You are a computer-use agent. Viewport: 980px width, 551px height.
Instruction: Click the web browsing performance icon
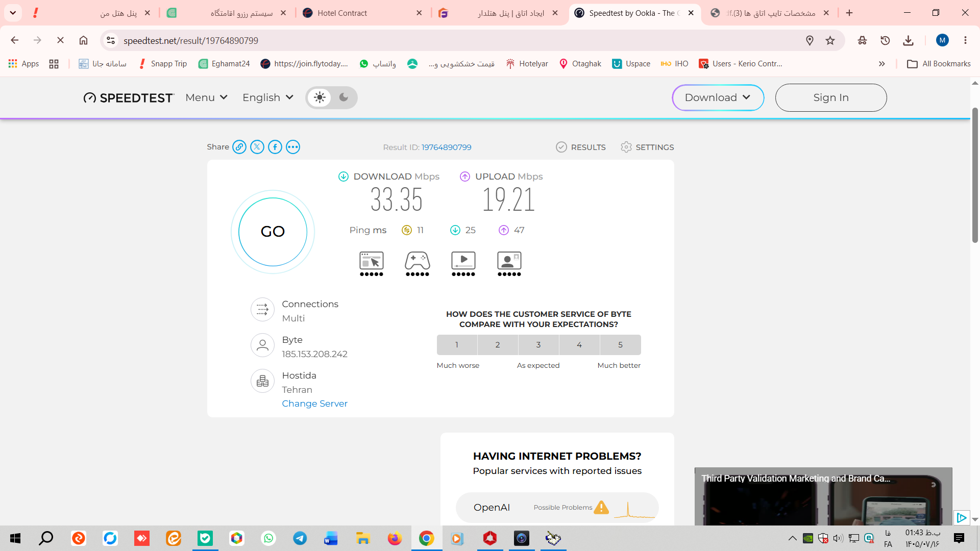[x=372, y=263]
